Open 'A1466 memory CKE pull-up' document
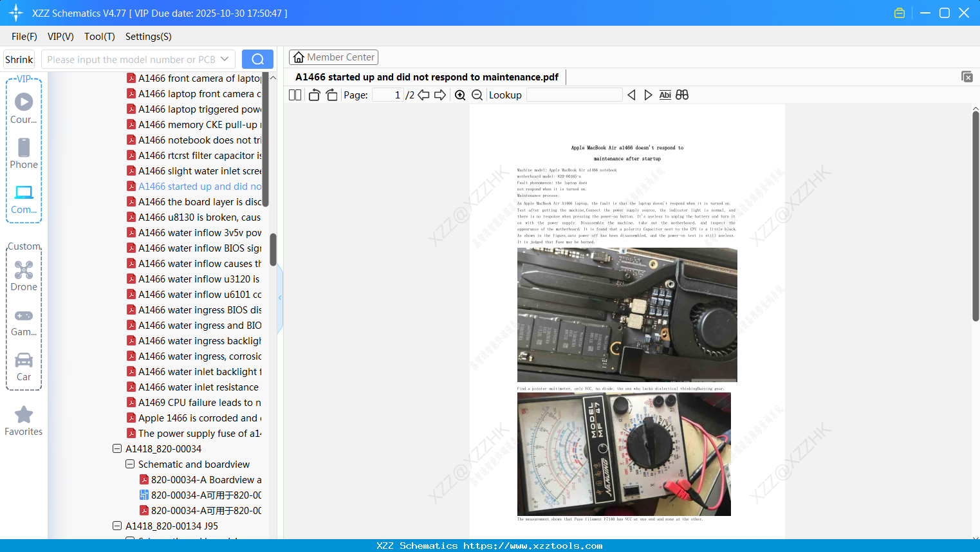Screen dimensions: 980x552 click(199, 124)
